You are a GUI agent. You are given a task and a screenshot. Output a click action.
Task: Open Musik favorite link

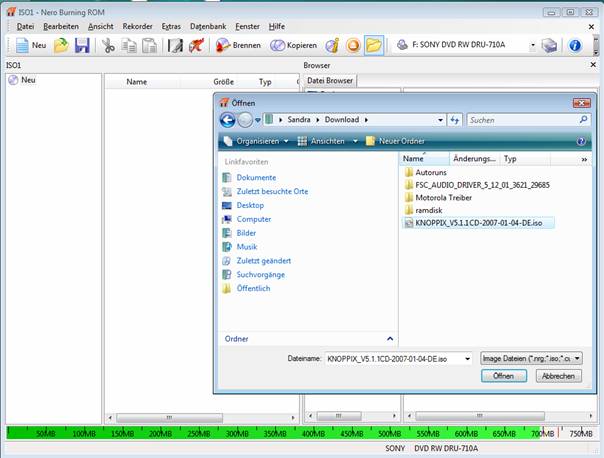[247, 247]
